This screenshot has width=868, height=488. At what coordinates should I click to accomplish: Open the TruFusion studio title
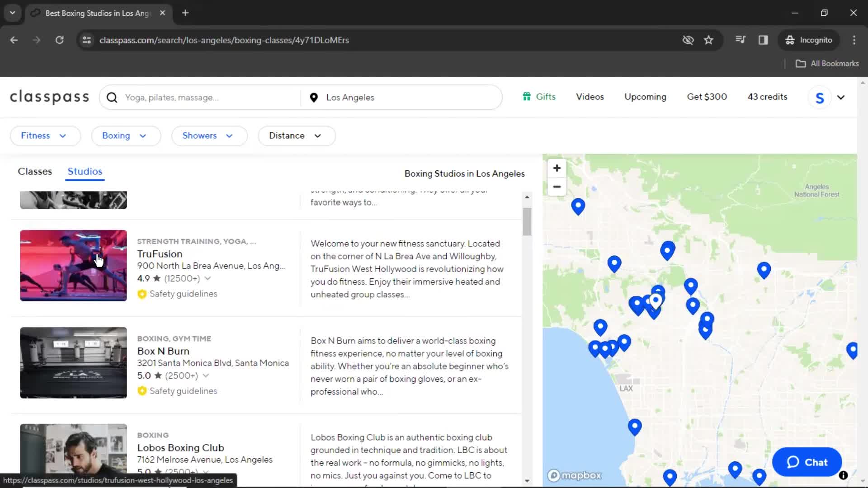(x=160, y=254)
